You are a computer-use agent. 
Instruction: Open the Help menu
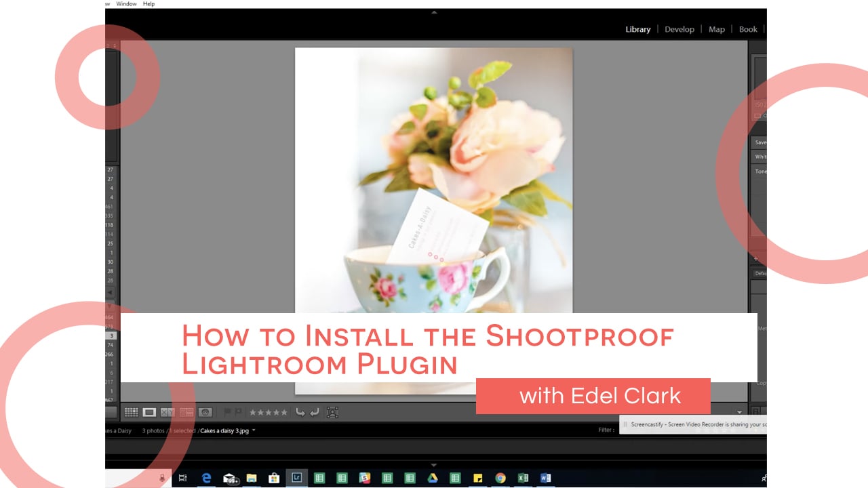(x=149, y=4)
